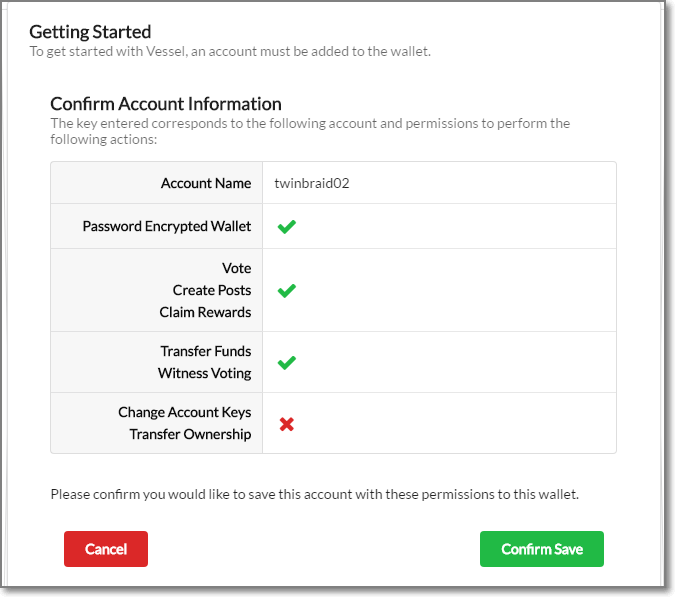Viewport: 675px width, 597px height.
Task: Click the Getting Started heading
Action: click(90, 33)
